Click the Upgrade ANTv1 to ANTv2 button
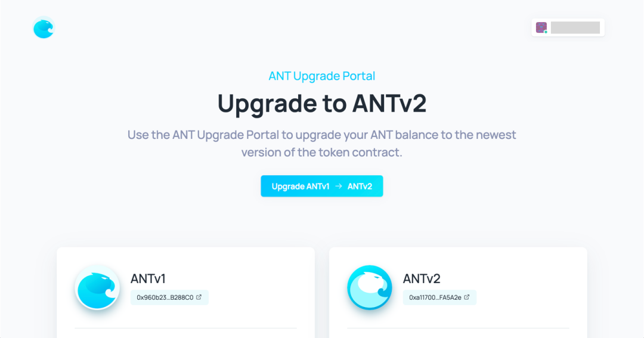 [321, 186]
